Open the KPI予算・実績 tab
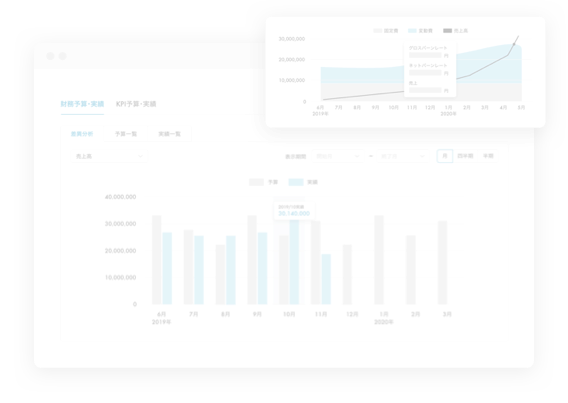Viewport: 568px width, 403px height. 136,104
